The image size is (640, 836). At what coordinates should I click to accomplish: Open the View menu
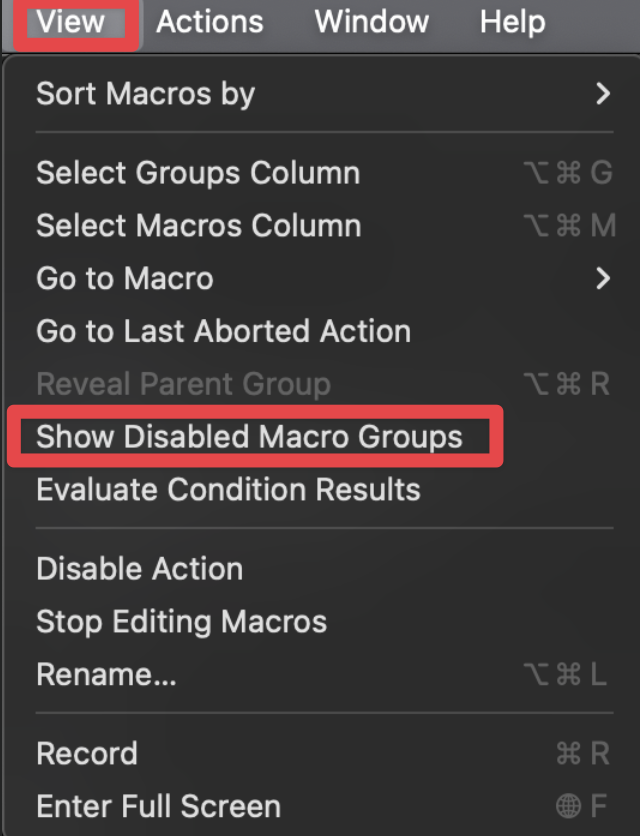click(71, 22)
